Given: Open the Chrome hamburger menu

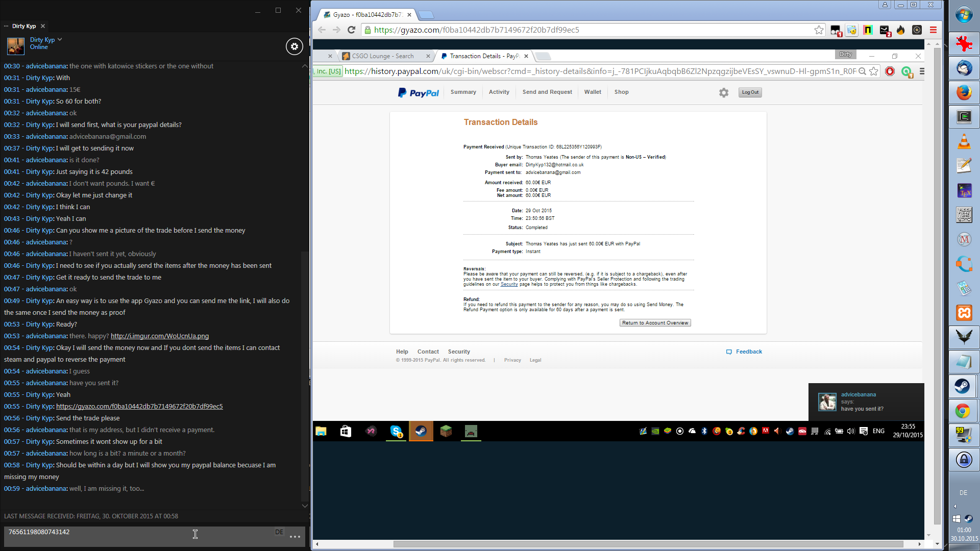Looking at the screenshot, I should 933,30.
